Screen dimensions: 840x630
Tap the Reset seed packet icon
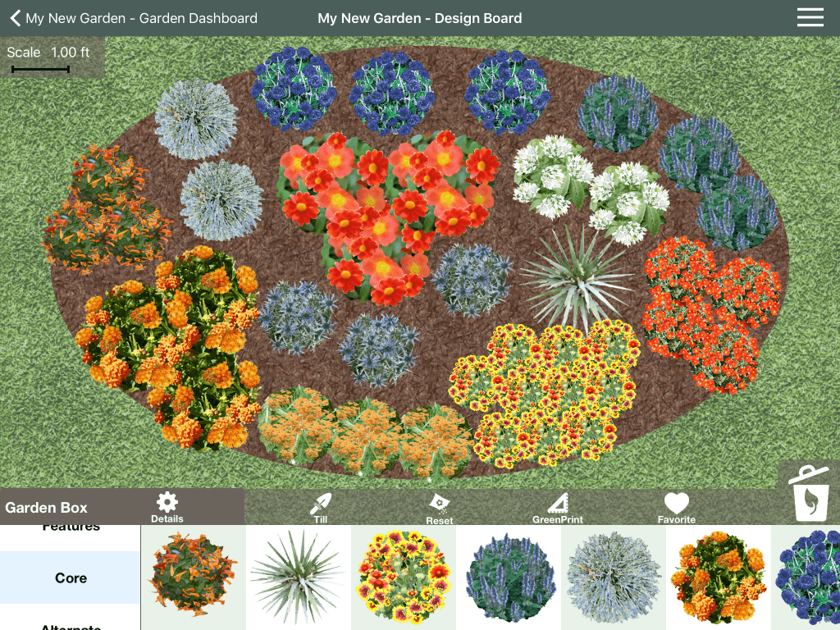[x=440, y=509]
